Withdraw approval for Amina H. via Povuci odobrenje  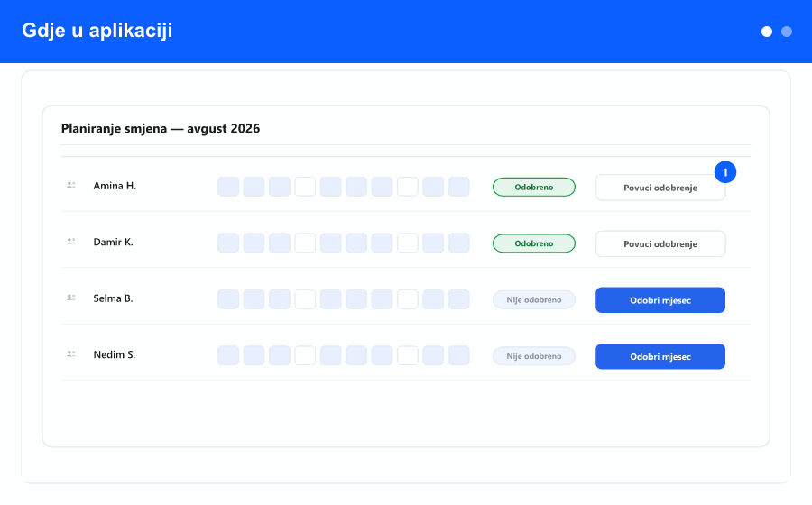click(660, 188)
